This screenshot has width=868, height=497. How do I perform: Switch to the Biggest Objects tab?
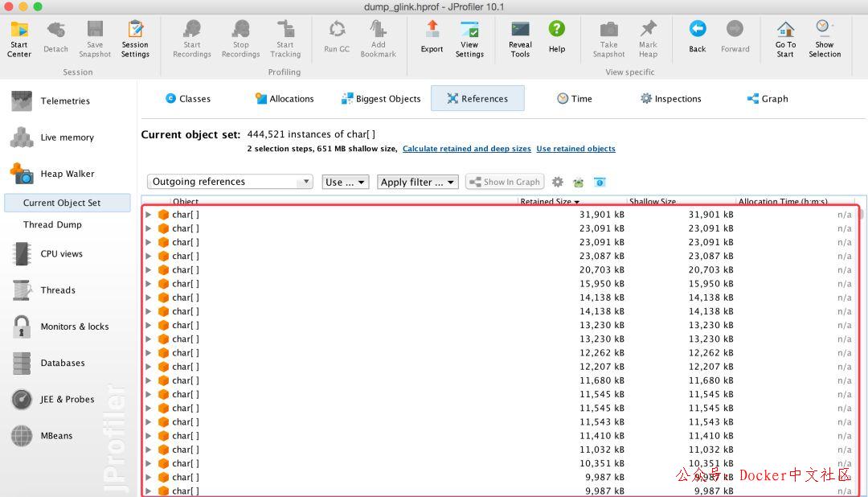381,99
